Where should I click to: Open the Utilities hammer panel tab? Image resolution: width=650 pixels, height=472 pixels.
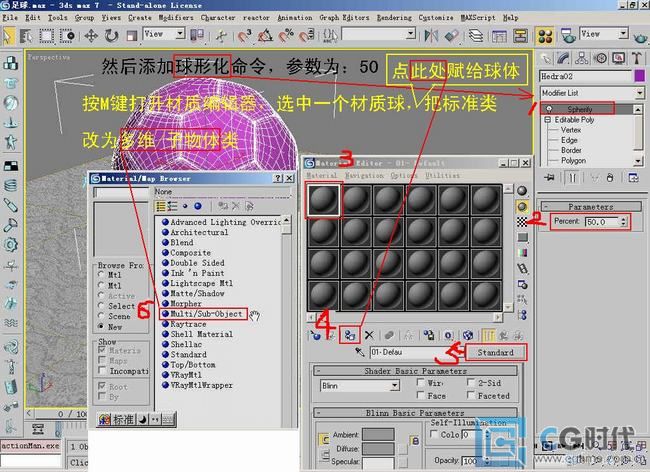click(637, 58)
